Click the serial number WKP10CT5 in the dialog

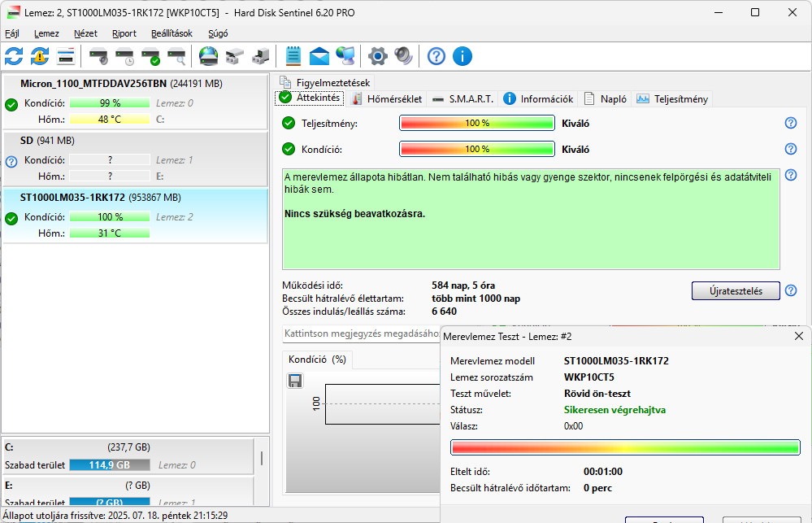coord(588,377)
